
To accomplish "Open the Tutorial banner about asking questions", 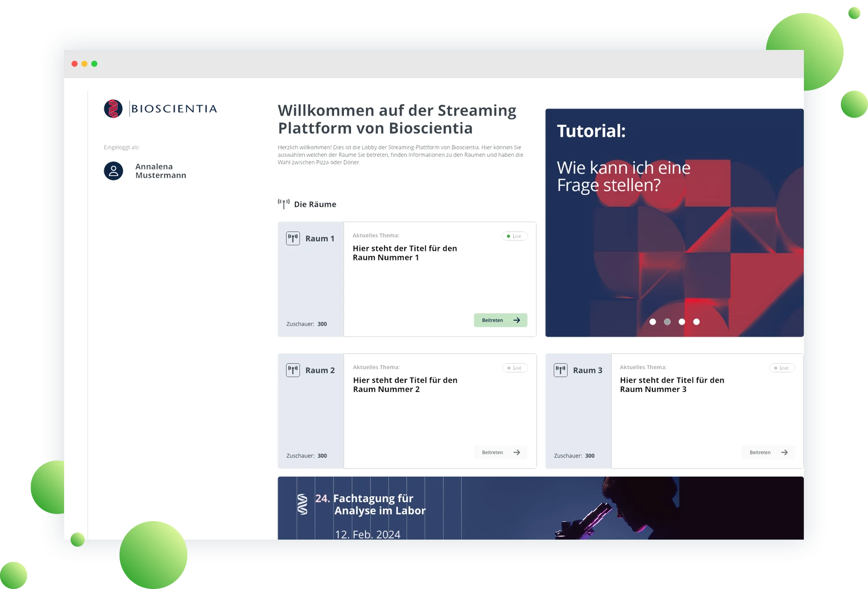I will click(674, 223).
